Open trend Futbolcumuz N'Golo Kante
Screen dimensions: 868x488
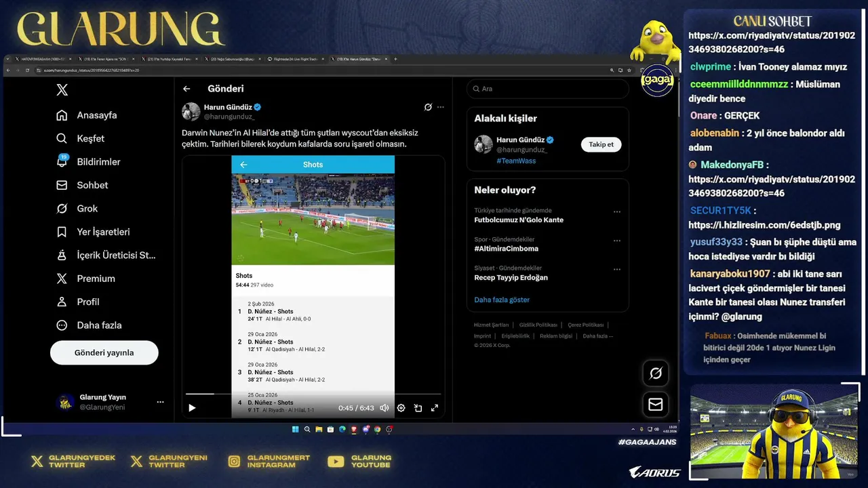[519, 220]
